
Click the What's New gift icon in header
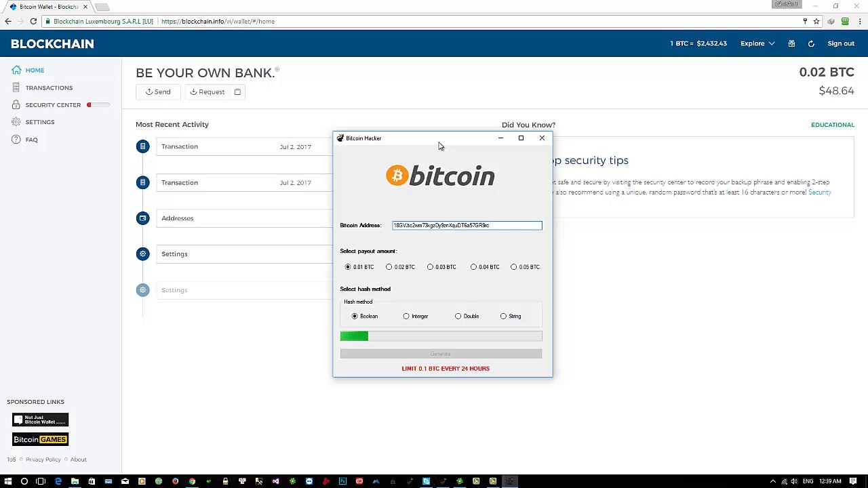click(x=791, y=43)
